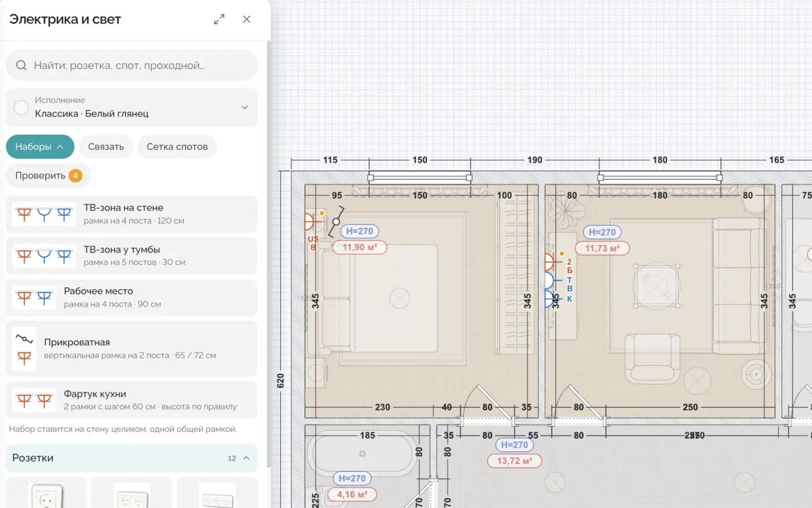Expand the Электрика и свет panel to full size
Viewport: 812px width, 508px height.
click(x=219, y=19)
